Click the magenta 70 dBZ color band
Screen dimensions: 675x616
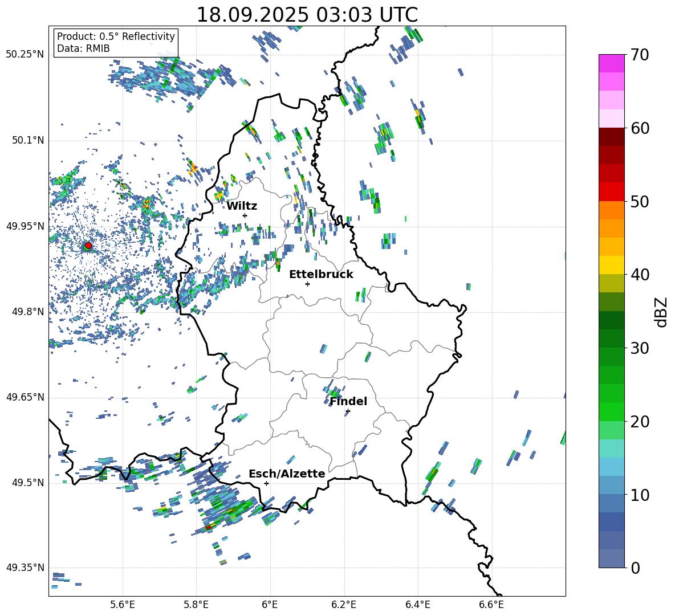611,63
